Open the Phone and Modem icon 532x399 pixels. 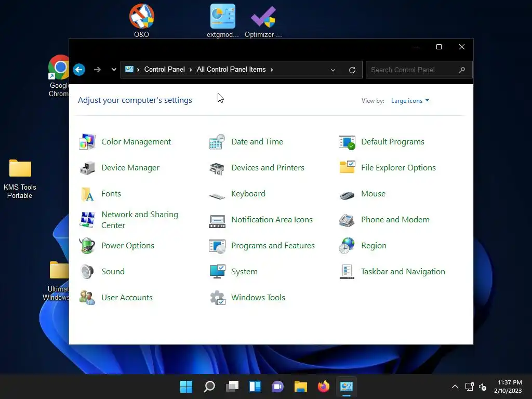(x=347, y=220)
